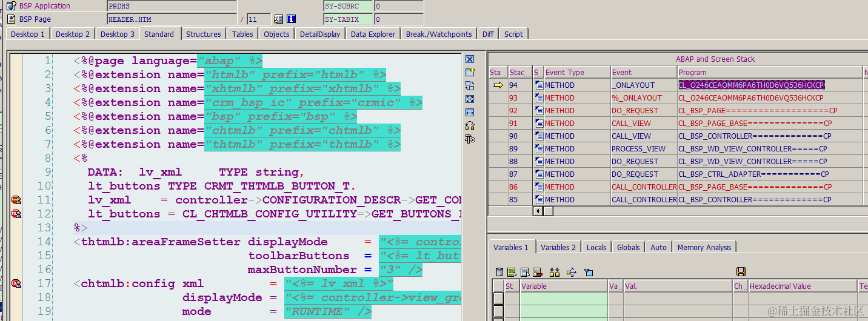Click the line number field showing 11
The width and height of the screenshot is (868, 321).
(259, 19)
